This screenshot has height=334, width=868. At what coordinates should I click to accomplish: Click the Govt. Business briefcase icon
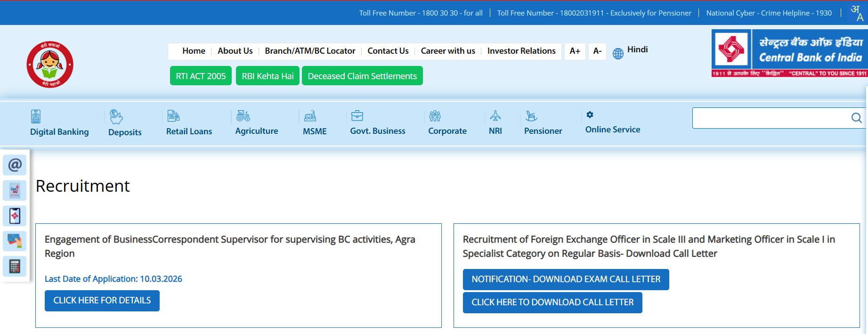pos(357,115)
